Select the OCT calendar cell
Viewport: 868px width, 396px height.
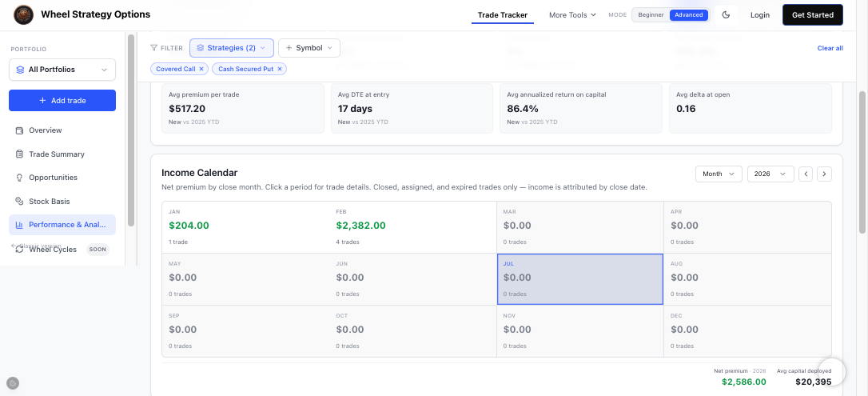[x=412, y=330]
